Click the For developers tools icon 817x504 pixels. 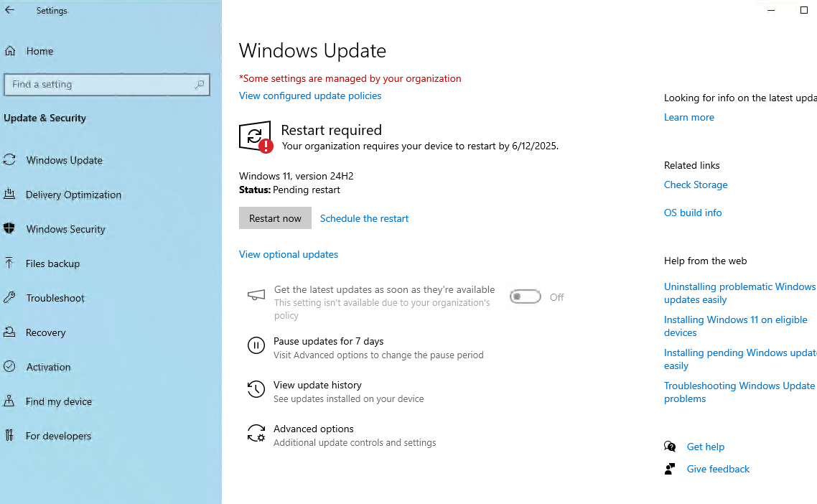[9, 435]
